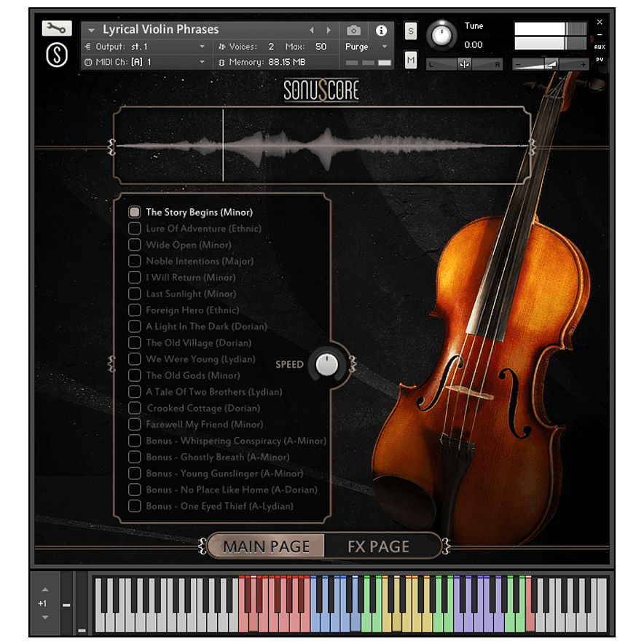This screenshot has width=644, height=644.
Task: Enable Bonus - One Eyed Thief (A-Lydian)
Action: tap(134, 506)
